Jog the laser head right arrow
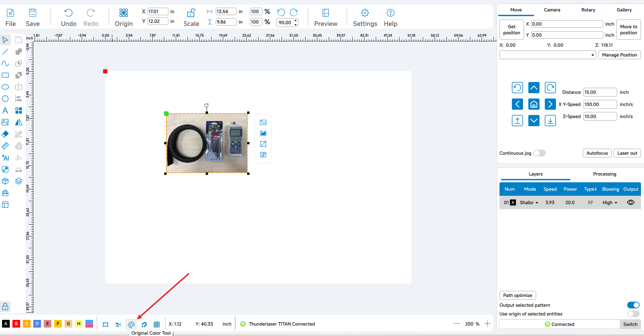644x336 pixels. 550,104
